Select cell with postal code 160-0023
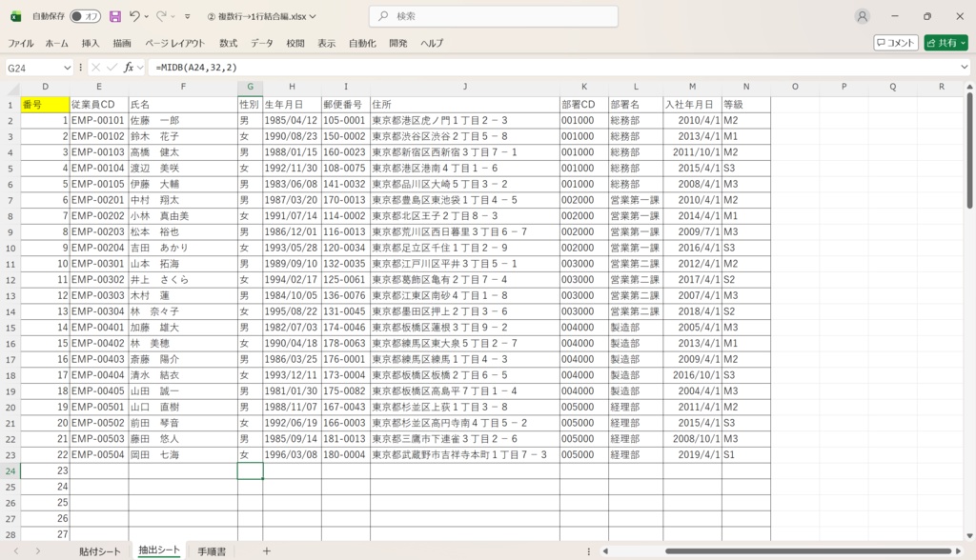Viewport: 976px width, 560px height. pyautogui.click(x=345, y=152)
